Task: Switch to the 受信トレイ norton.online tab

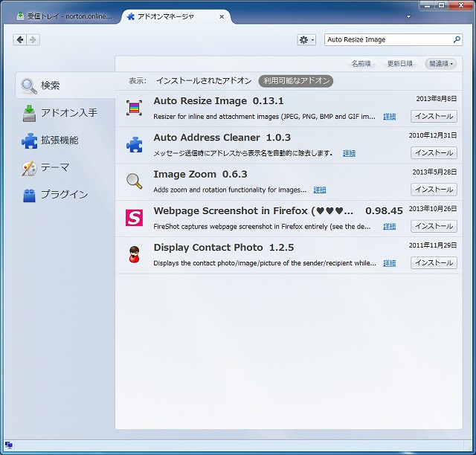Action: 64,16
